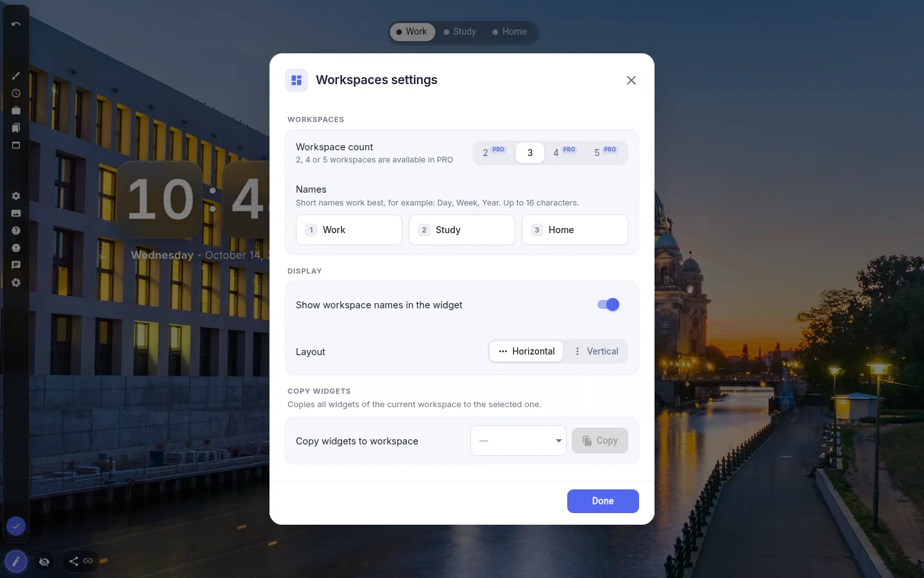The image size is (924, 578).
Task: Switch to the Home workspace tab
Action: (x=509, y=31)
